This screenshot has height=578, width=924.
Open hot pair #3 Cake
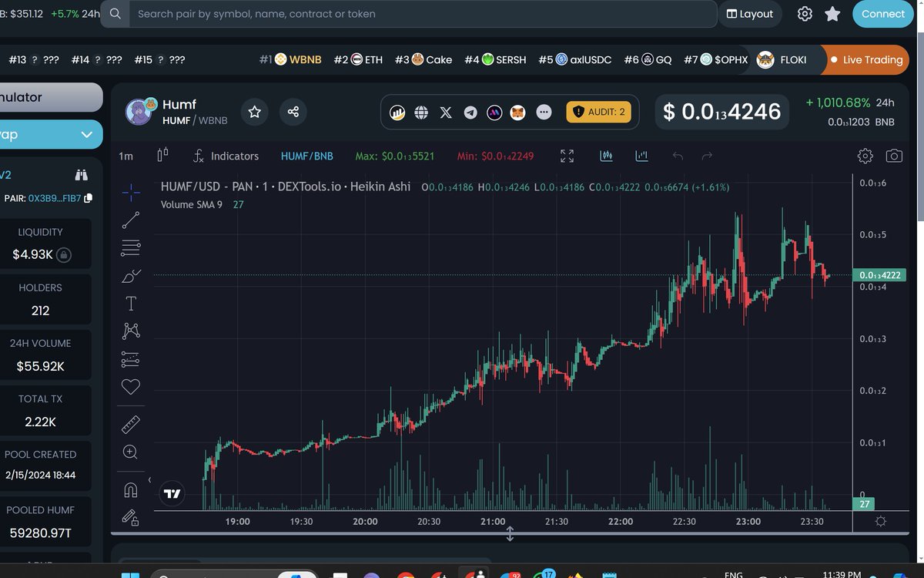[x=423, y=59]
